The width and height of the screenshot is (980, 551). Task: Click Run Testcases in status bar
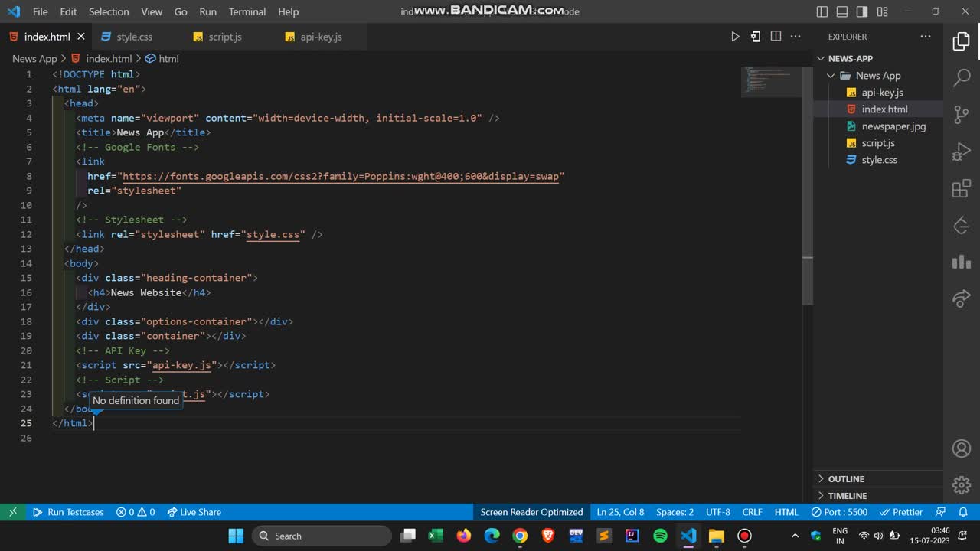coord(68,512)
